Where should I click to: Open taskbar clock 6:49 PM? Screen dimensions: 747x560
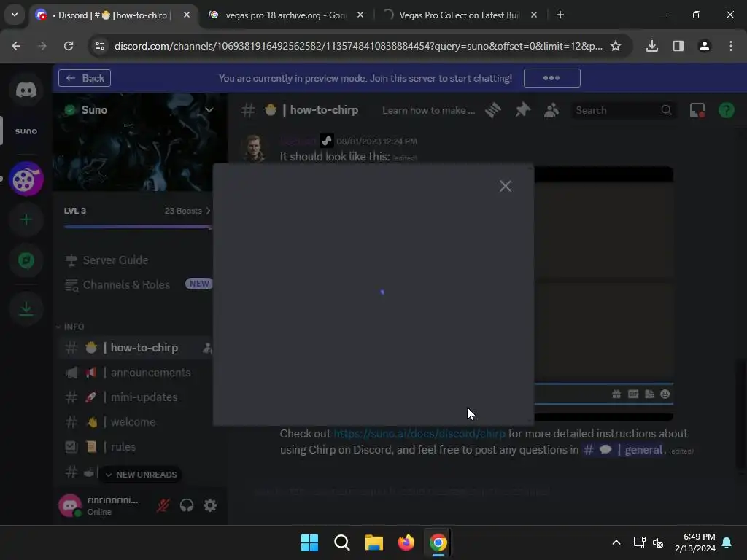tap(695, 542)
